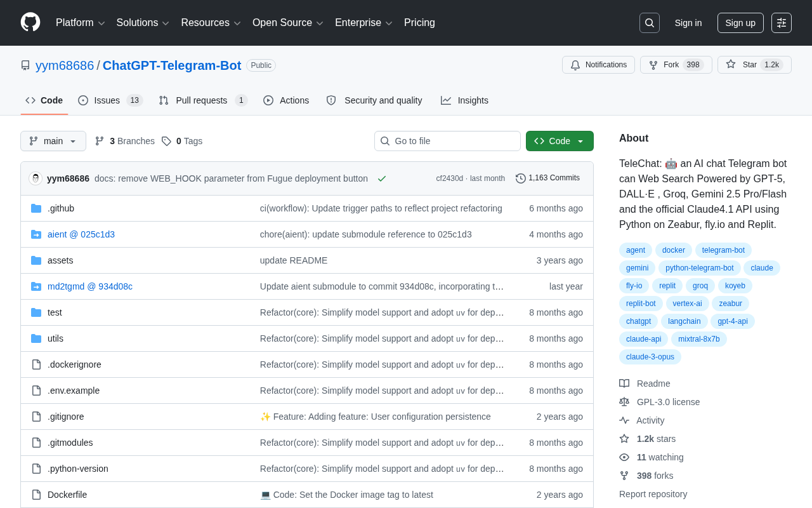
Task: Click the repository book icon beside yym68686
Action: pyautogui.click(x=25, y=65)
